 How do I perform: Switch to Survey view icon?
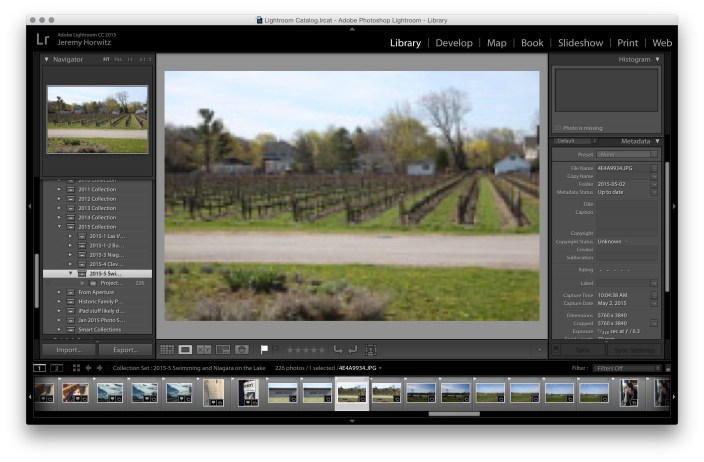pos(222,350)
